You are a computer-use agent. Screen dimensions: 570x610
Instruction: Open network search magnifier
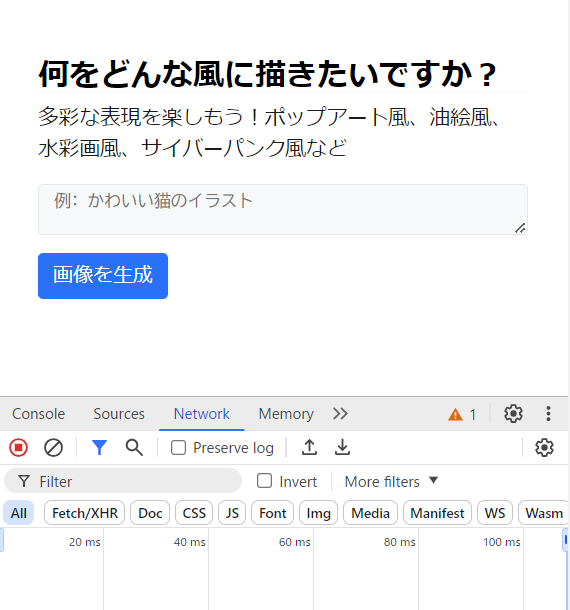point(134,447)
